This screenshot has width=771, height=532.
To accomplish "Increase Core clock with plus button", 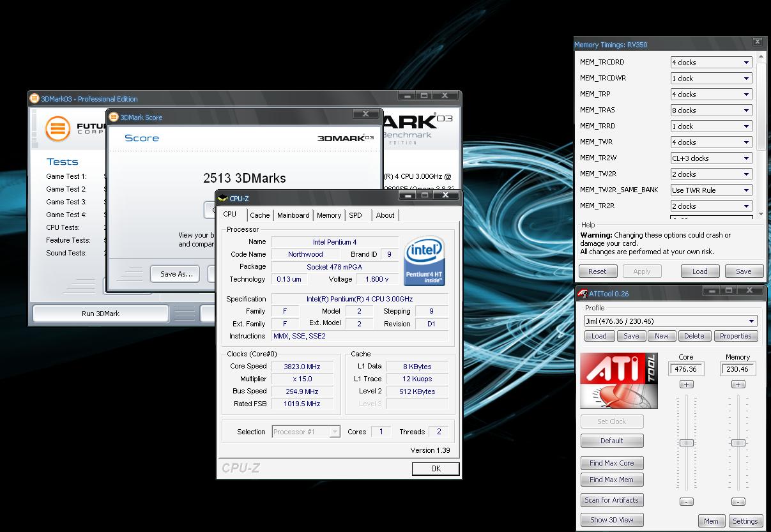I will click(x=686, y=384).
